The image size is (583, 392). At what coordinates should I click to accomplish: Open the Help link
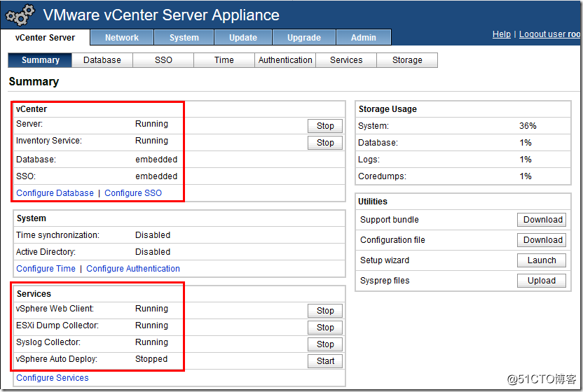point(502,34)
